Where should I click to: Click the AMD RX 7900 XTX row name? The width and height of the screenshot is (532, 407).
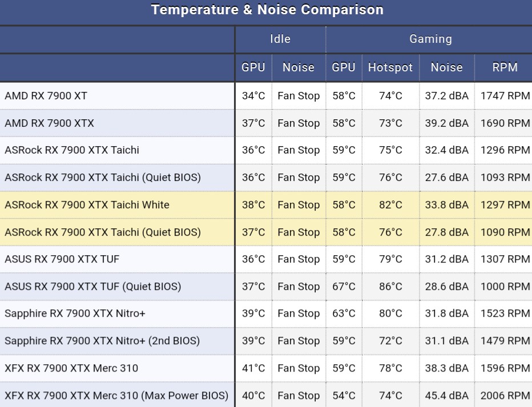[50, 123]
